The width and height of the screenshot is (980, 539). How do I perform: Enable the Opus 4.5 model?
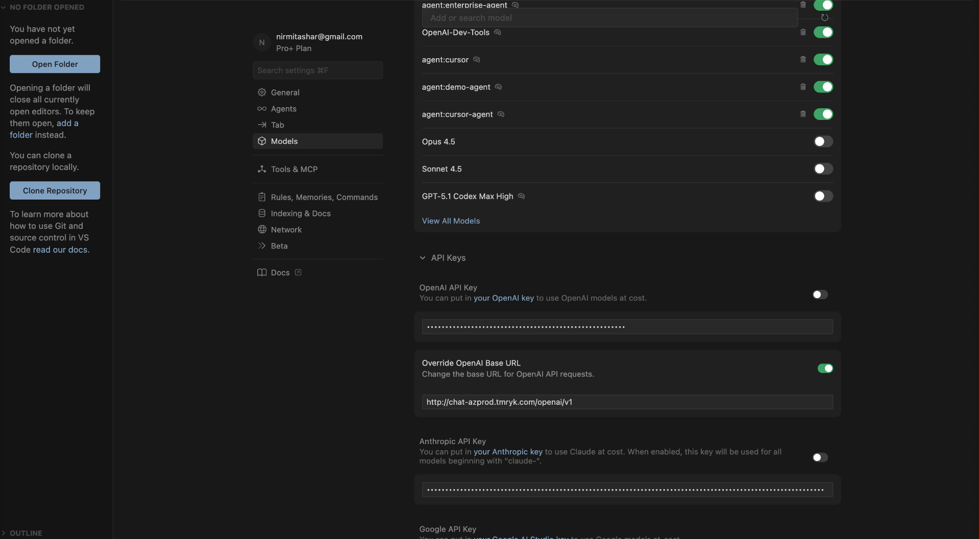point(822,141)
